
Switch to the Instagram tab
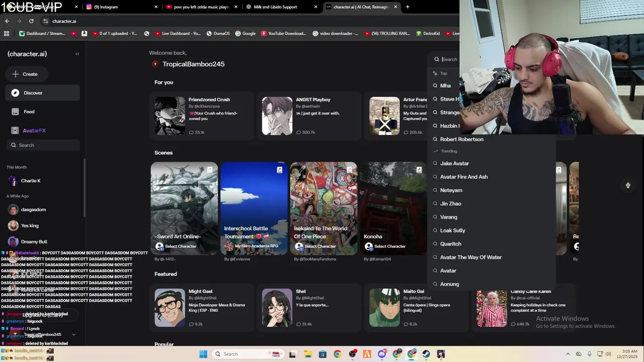[121, 7]
